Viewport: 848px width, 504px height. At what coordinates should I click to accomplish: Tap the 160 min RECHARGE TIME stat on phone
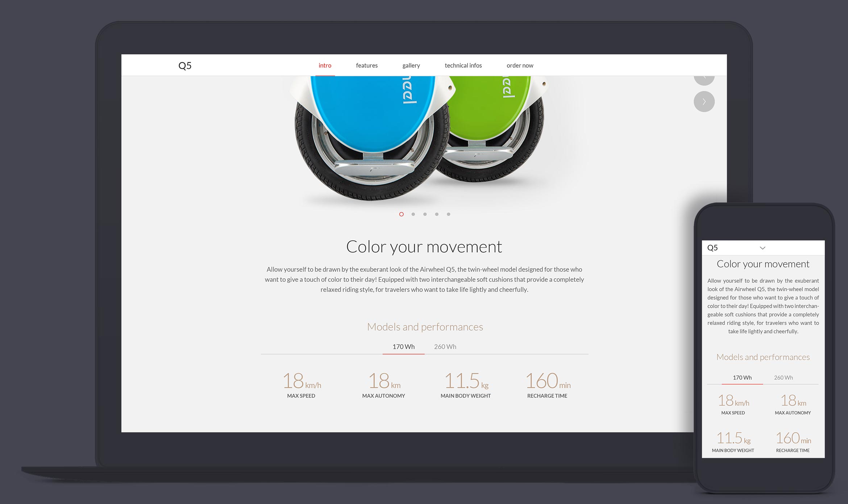pos(793,442)
